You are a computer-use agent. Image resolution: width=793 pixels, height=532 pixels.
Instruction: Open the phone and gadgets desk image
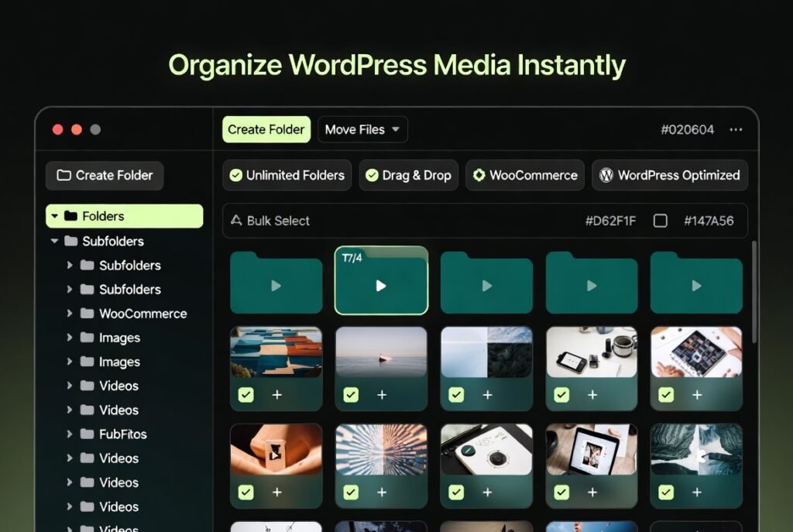pos(592,352)
